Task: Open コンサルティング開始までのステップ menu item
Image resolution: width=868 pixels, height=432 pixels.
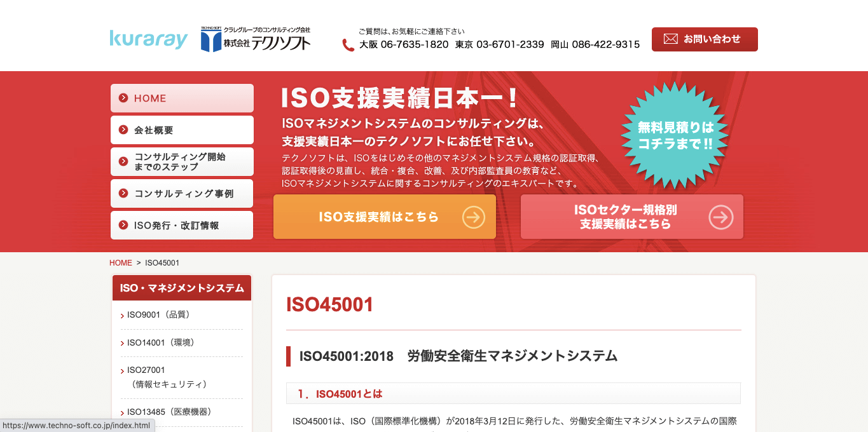Action: pyautogui.click(x=182, y=162)
